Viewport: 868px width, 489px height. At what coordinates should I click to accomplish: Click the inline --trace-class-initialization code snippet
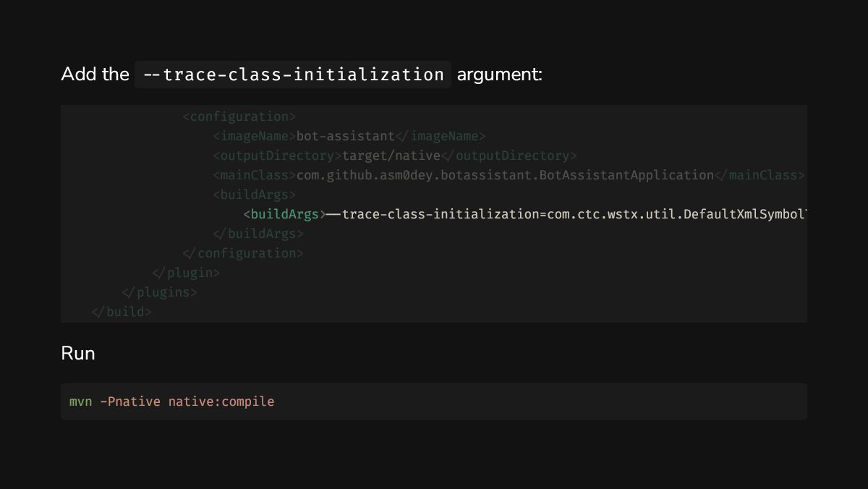click(293, 75)
